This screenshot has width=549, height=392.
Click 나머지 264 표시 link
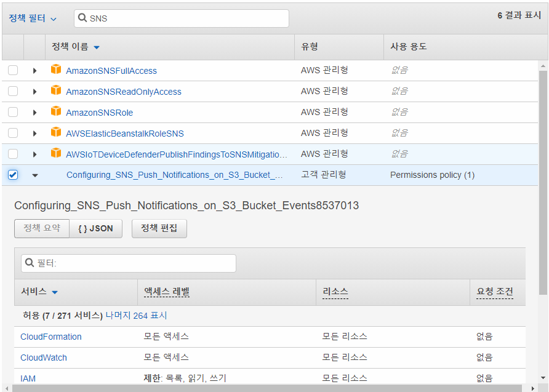pos(136,315)
